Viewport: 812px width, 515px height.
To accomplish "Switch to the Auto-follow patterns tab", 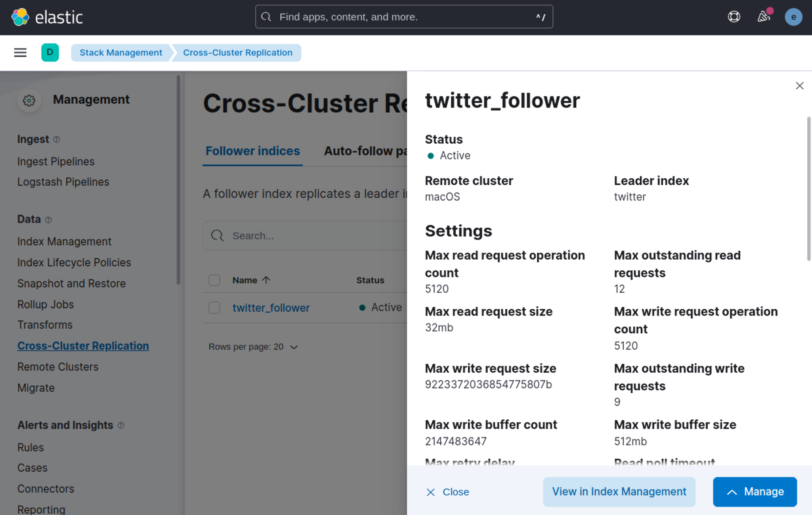I will coord(366,151).
